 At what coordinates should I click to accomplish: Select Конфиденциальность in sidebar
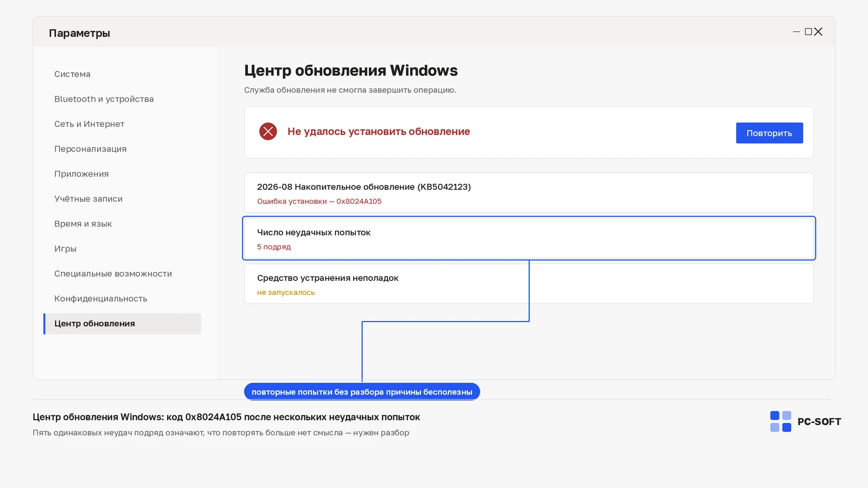100,299
